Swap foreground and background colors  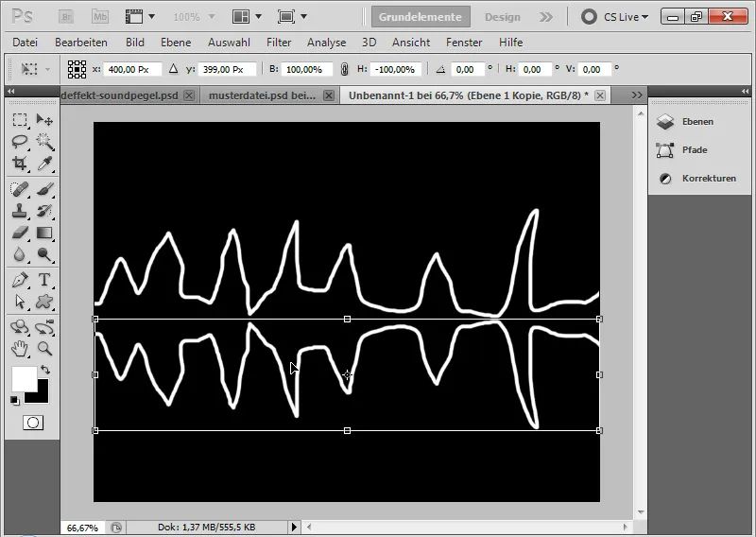tap(45, 370)
